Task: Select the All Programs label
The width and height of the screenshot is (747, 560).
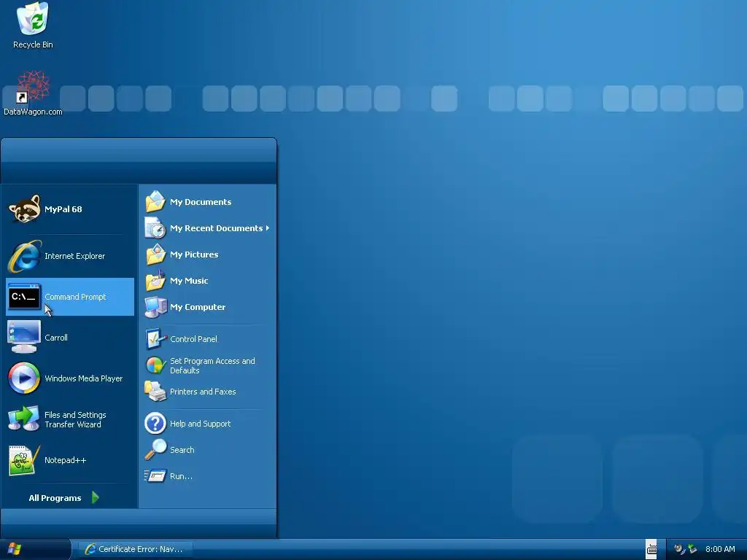Action: click(x=55, y=498)
